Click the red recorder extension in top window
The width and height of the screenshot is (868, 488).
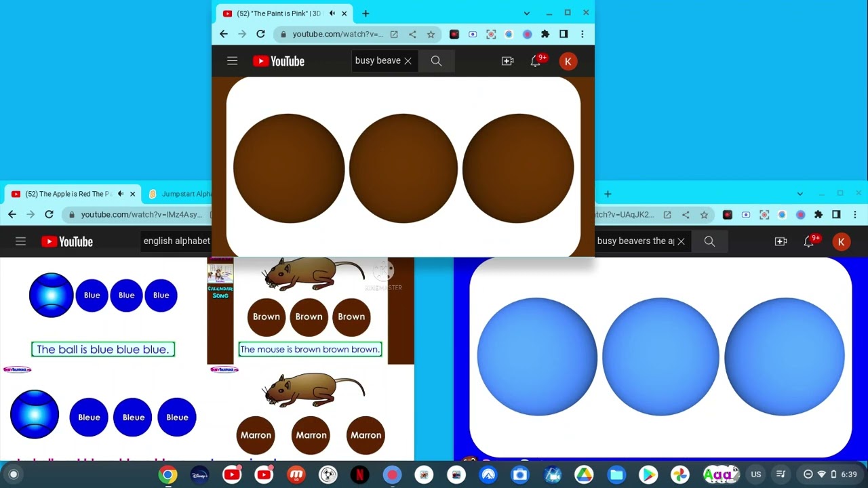pos(454,34)
